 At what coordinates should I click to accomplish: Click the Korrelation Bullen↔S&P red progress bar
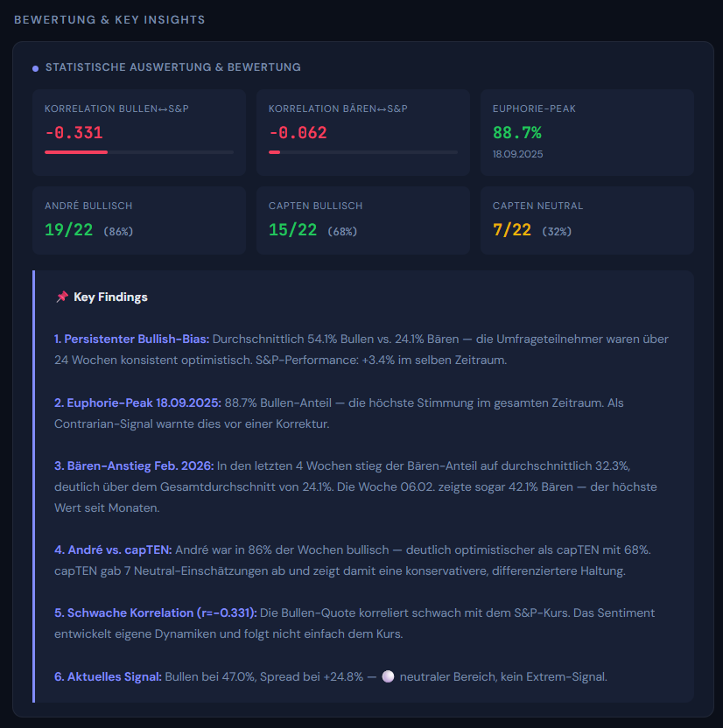coord(76,152)
